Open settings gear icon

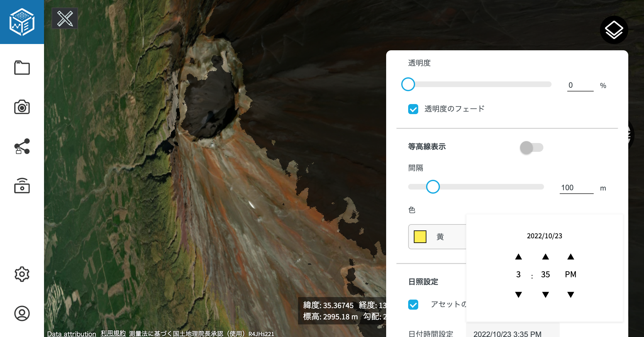(22, 274)
